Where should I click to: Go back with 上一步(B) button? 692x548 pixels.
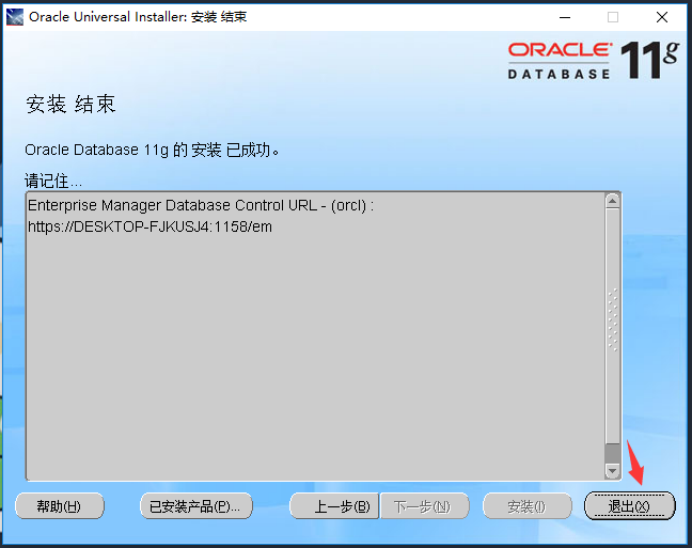pyautogui.click(x=334, y=506)
